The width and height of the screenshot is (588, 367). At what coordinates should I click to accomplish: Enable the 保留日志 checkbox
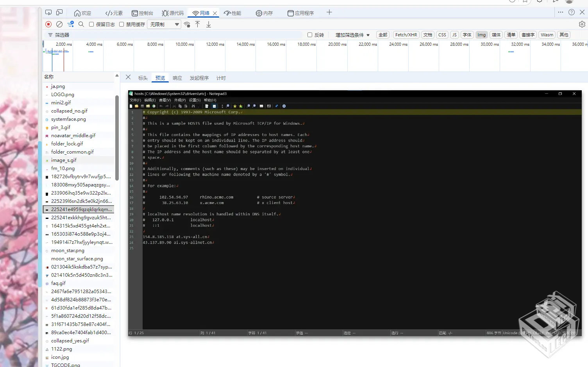(91, 24)
